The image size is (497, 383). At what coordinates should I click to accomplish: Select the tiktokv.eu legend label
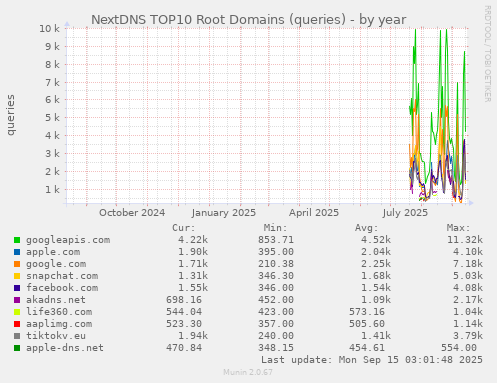click(x=56, y=336)
